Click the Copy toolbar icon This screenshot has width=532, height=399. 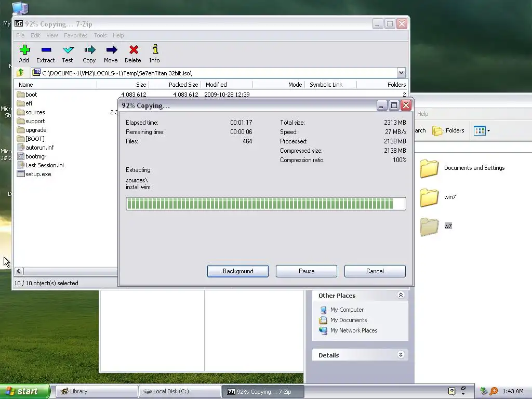tap(89, 54)
